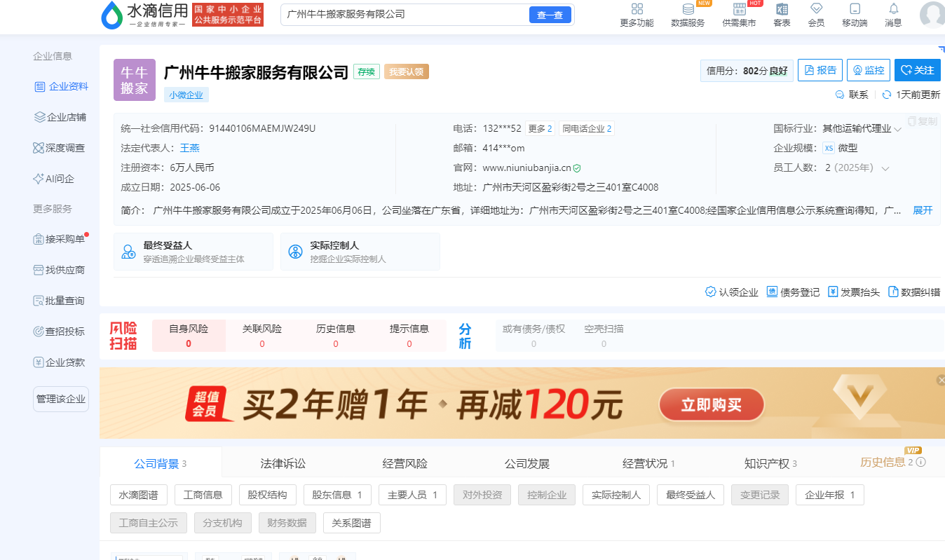
Task: Switch to 公司发展 tab
Action: pos(527,463)
